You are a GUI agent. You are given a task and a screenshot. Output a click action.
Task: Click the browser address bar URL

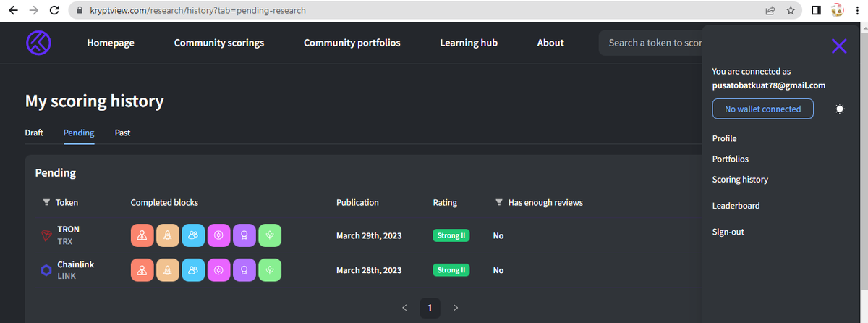coord(199,11)
